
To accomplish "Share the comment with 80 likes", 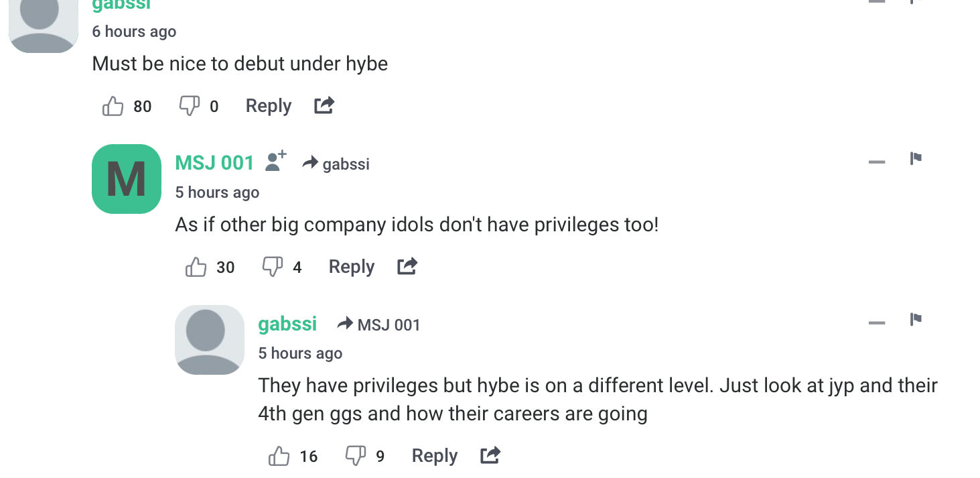I will [324, 105].
